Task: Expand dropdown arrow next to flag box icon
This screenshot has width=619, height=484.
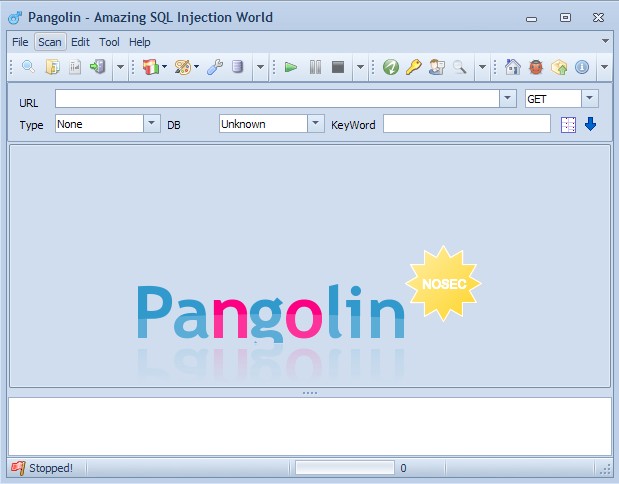Action: click(x=164, y=67)
